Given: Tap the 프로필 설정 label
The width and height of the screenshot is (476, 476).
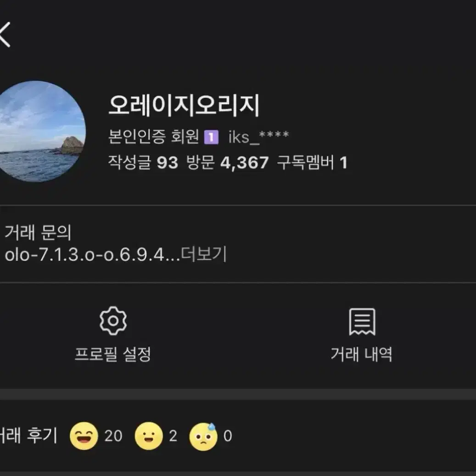Looking at the screenshot, I should (x=113, y=354).
